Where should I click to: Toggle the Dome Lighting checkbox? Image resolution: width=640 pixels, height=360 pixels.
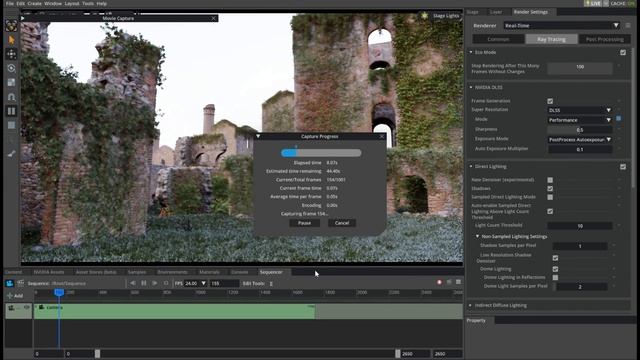click(x=556, y=269)
